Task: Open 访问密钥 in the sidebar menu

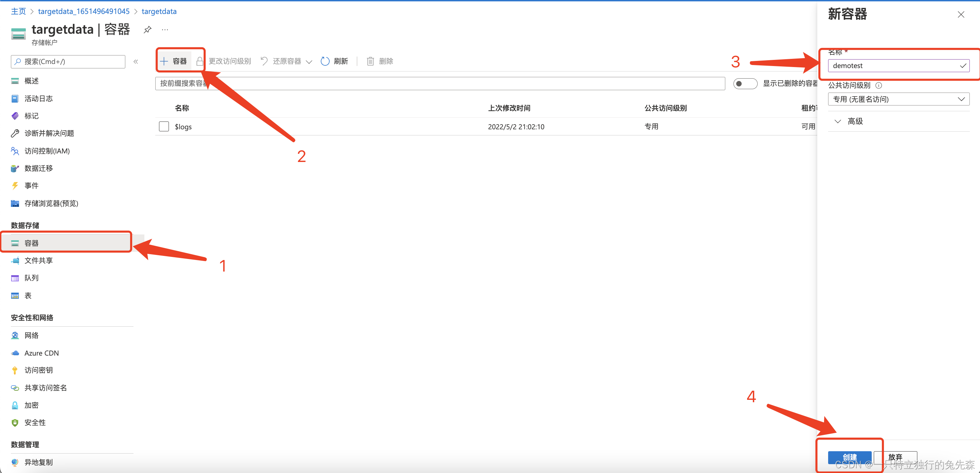Action: click(38, 370)
